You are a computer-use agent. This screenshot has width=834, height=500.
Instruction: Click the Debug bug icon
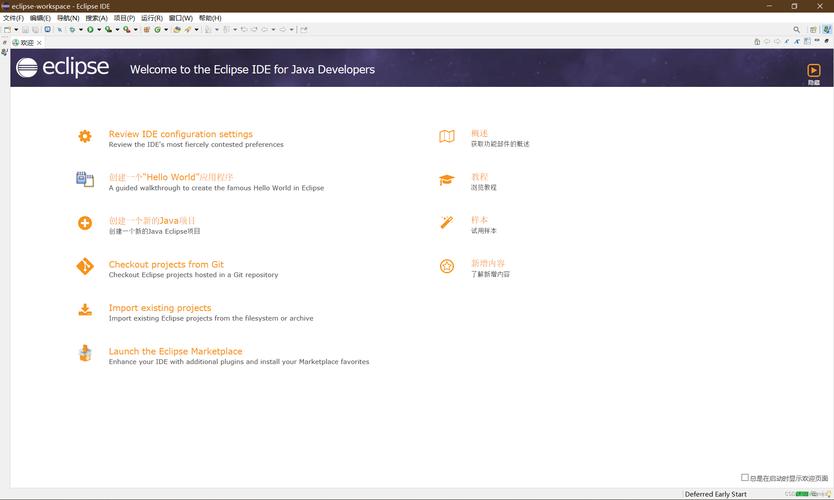pos(72,30)
